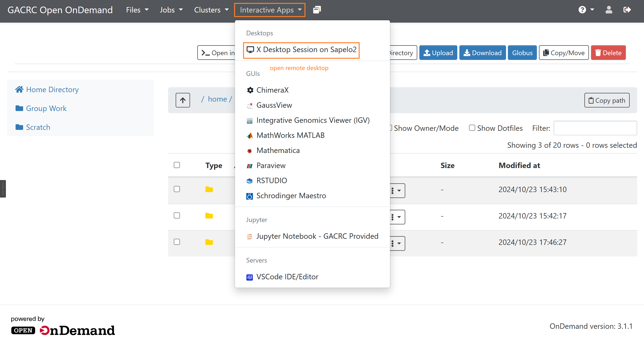Check the row modified 2024/10/23 17:46:27
Screen dimensions: 644x346
click(x=177, y=242)
